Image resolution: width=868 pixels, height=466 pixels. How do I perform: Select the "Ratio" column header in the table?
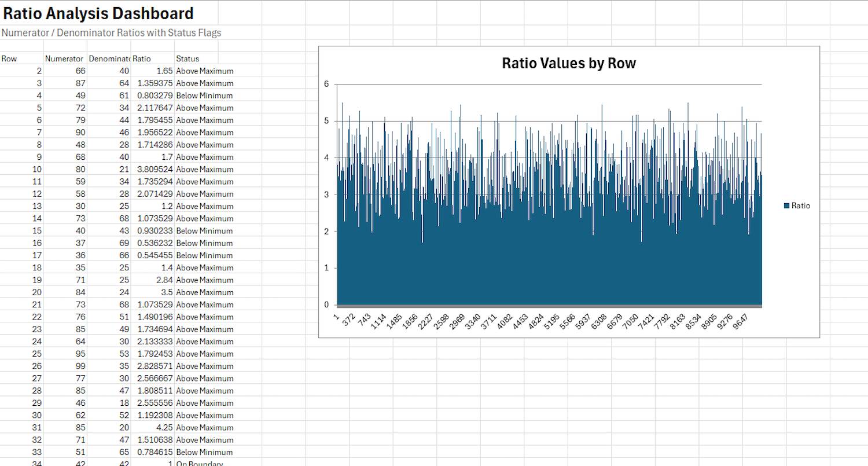point(153,58)
